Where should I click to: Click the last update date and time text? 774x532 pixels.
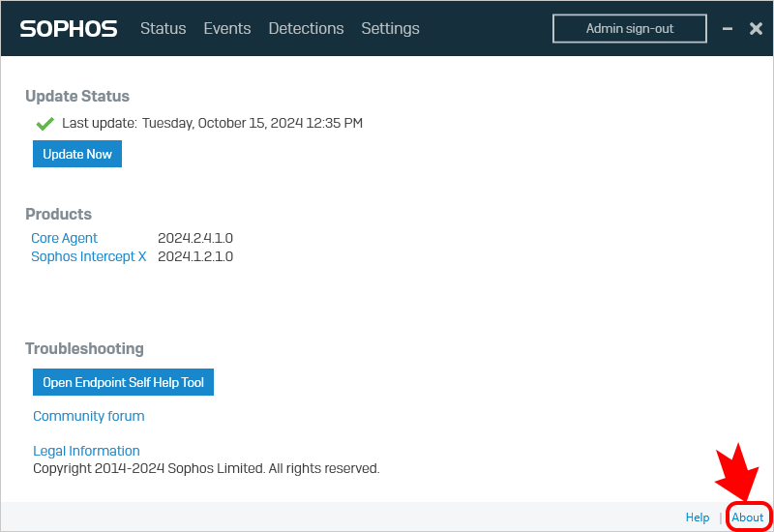(252, 124)
